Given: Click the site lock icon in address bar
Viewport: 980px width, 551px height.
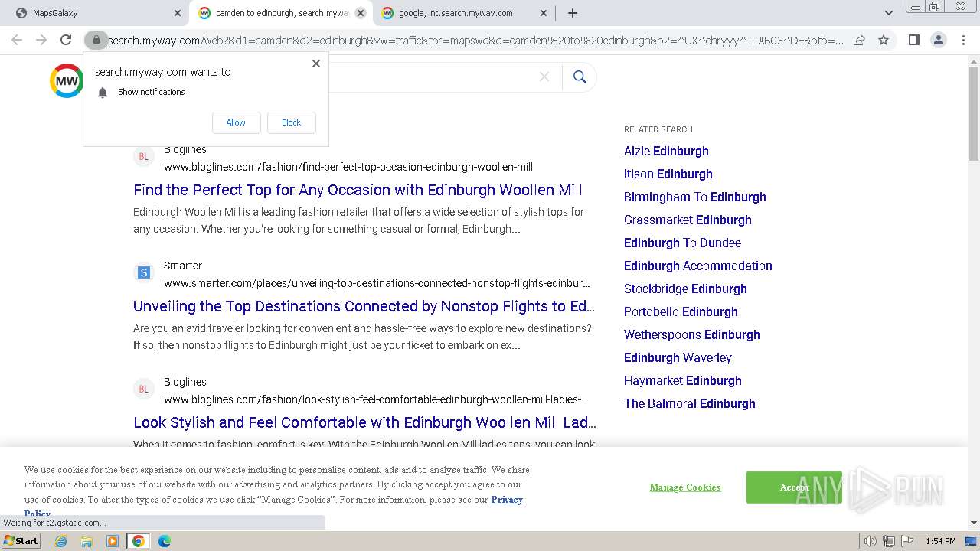Looking at the screenshot, I should click(96, 40).
